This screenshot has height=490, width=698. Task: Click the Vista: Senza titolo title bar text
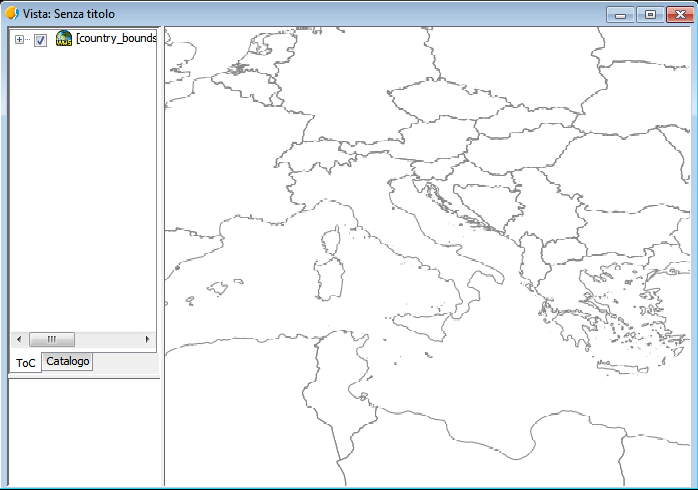click(69, 14)
